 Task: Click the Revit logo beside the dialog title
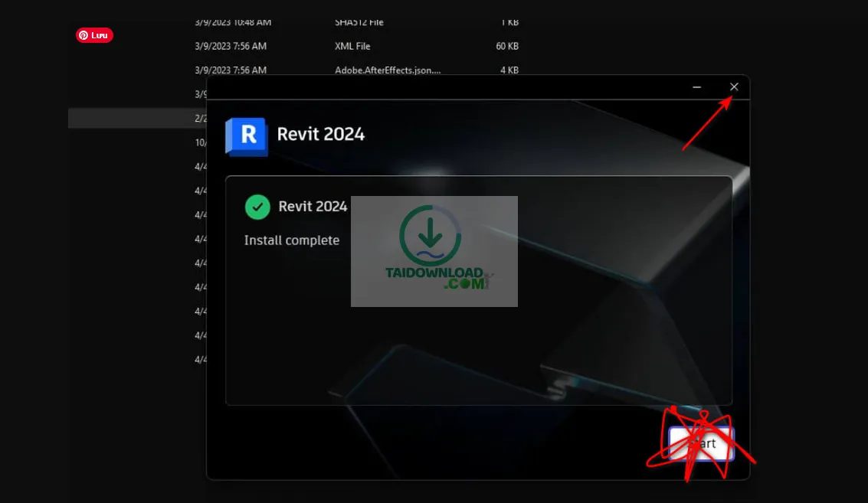pyautogui.click(x=245, y=135)
